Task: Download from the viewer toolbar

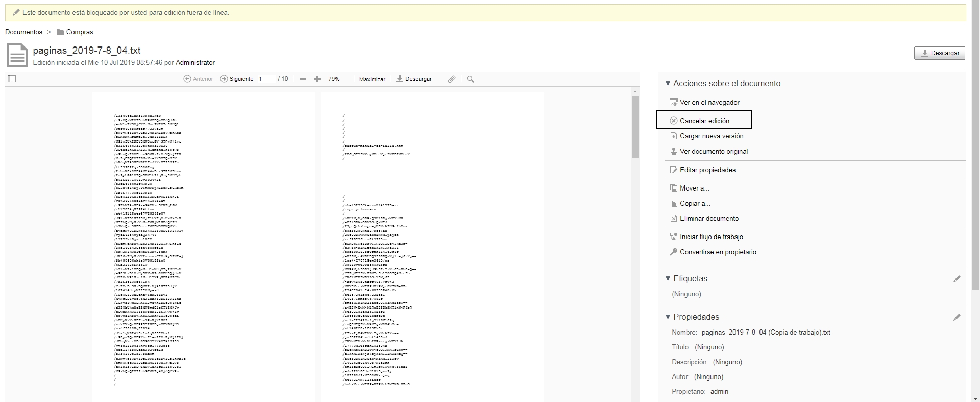Action: [414, 79]
